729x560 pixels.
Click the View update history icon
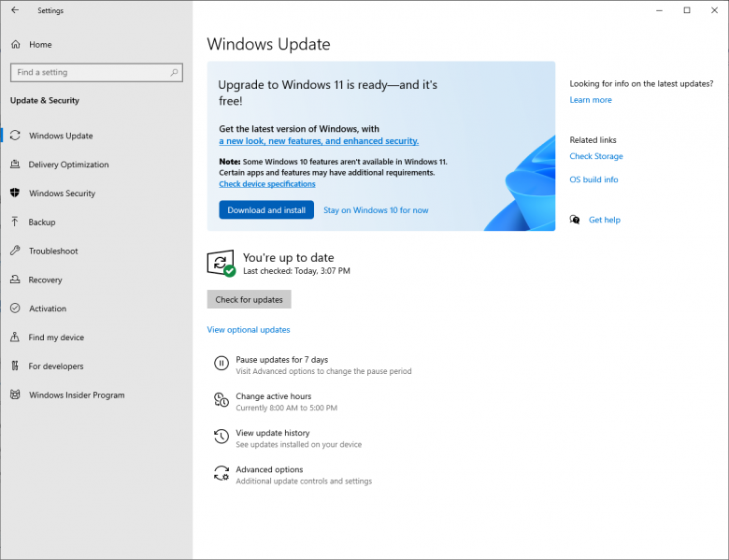point(222,438)
